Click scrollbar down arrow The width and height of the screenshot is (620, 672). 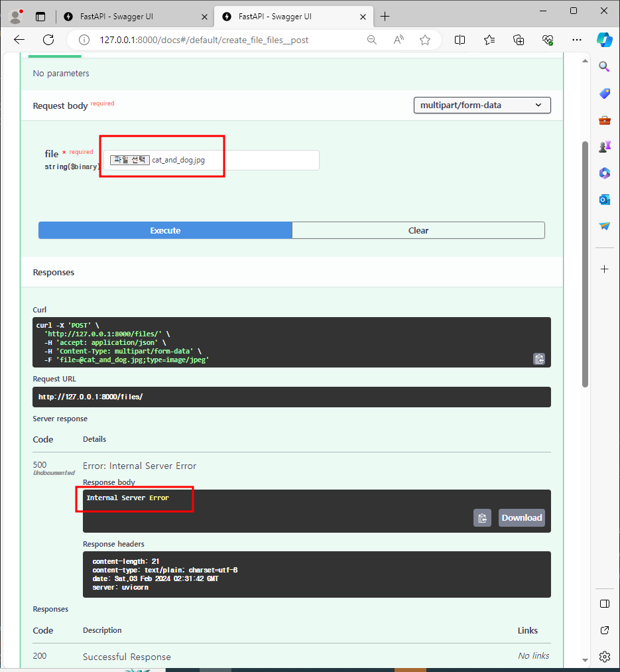pyautogui.click(x=585, y=661)
